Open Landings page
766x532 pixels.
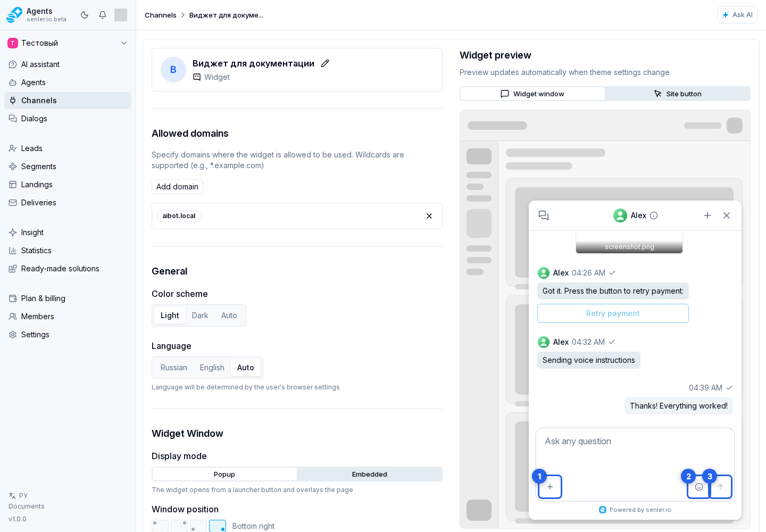pos(68,185)
